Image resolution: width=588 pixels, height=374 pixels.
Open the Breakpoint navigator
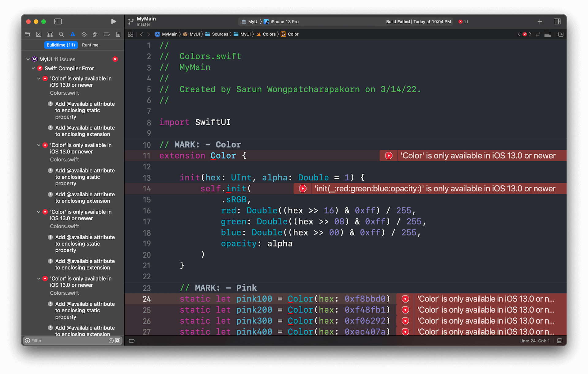click(107, 34)
